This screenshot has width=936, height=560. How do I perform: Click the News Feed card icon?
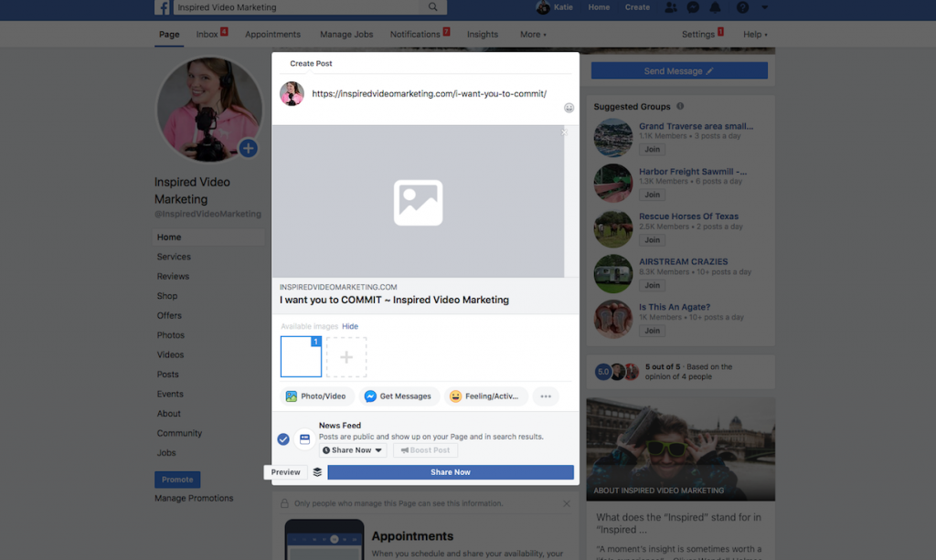point(304,439)
